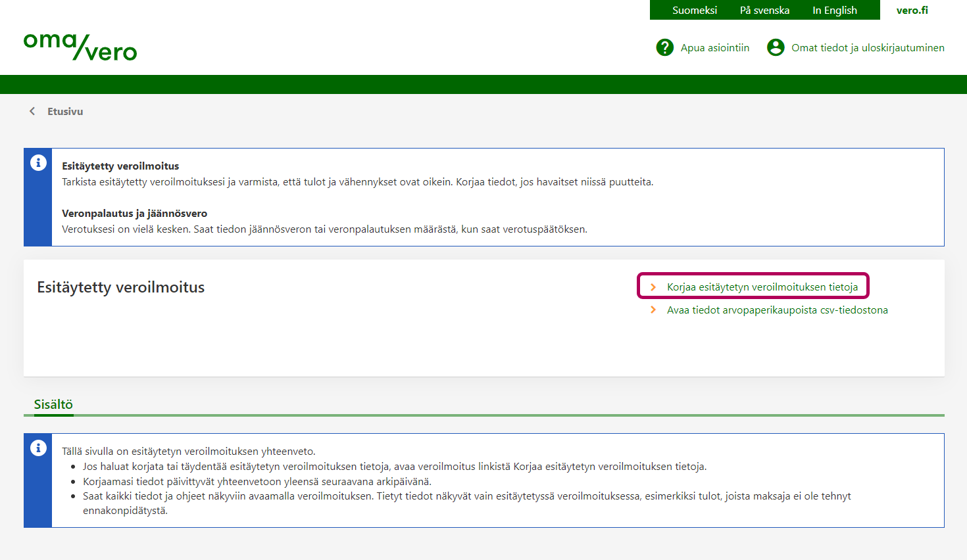Click the green question mark help icon
The height and width of the screenshot is (560, 967).
pyautogui.click(x=664, y=47)
